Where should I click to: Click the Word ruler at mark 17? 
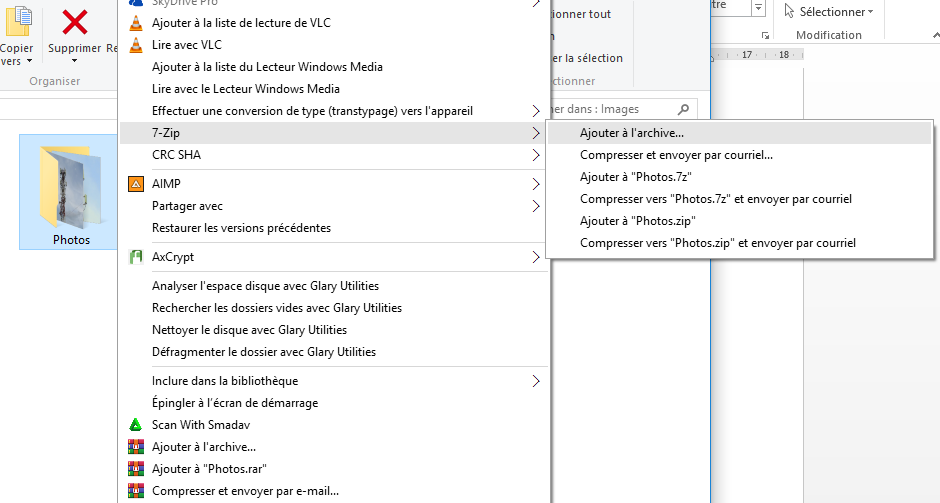[x=747, y=55]
